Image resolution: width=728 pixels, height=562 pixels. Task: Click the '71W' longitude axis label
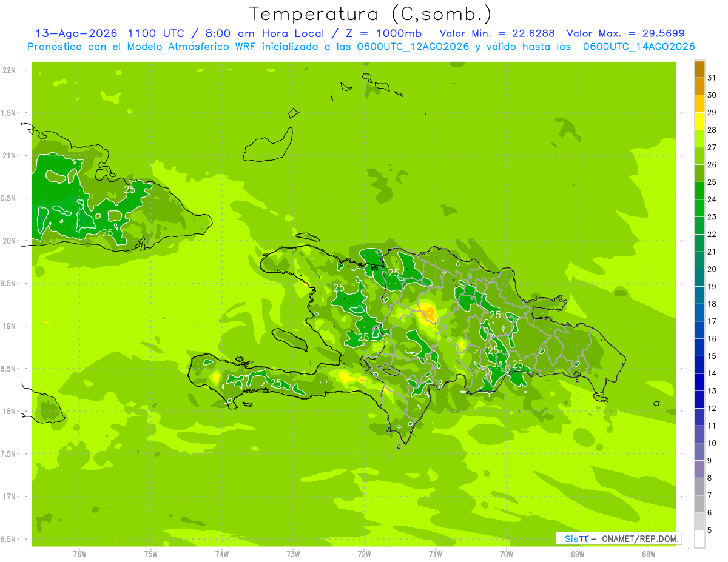[435, 554]
